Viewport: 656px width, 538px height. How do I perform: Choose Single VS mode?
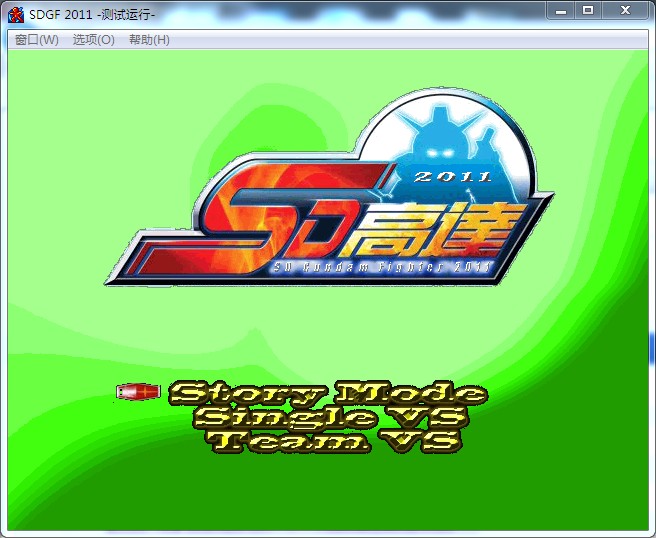[x=330, y=417]
